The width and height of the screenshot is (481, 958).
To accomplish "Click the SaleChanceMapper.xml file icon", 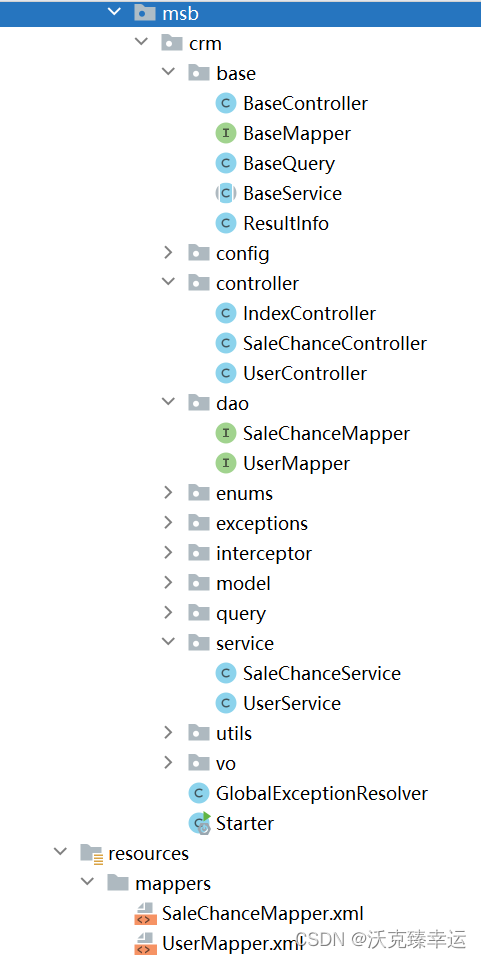I will 145,913.
